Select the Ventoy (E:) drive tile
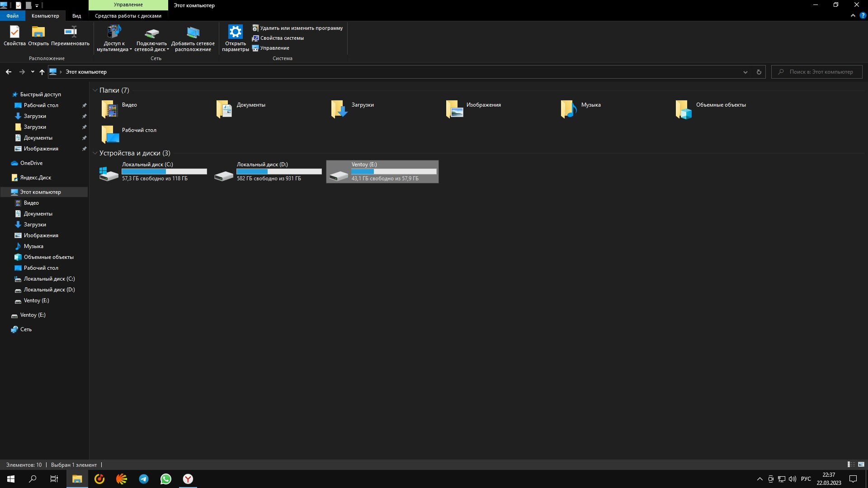Screen dimensions: 868x488 click(x=382, y=172)
